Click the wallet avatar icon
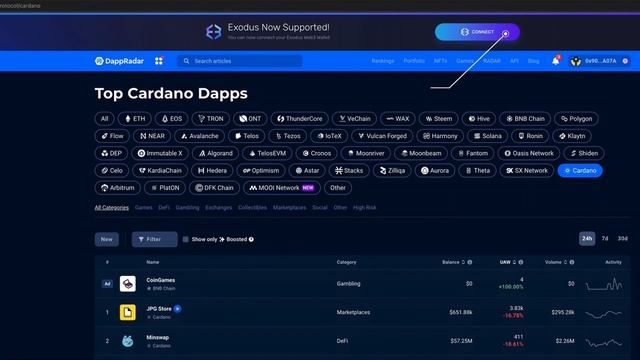Image resolution: width=640 pixels, height=360 pixels. (576, 61)
